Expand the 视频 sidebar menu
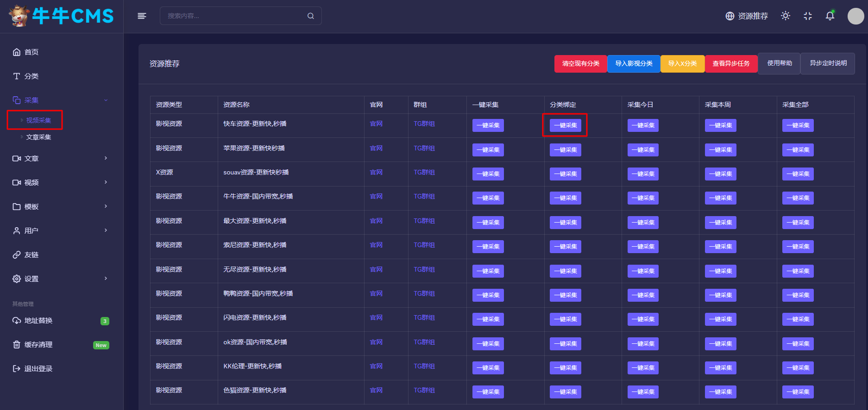 [60, 183]
